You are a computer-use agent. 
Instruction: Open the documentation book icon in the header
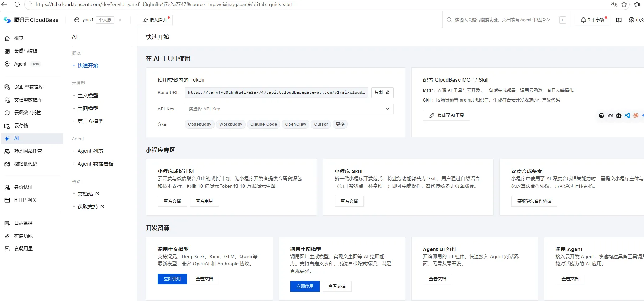619,20
